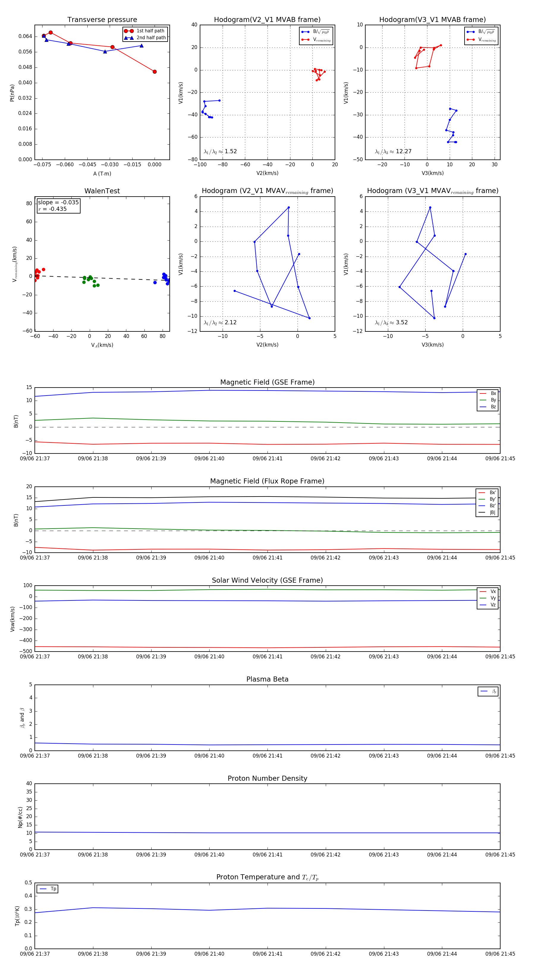Click the black line swatch beside '|B|'
The height and width of the screenshot is (980, 535).
tap(482, 513)
